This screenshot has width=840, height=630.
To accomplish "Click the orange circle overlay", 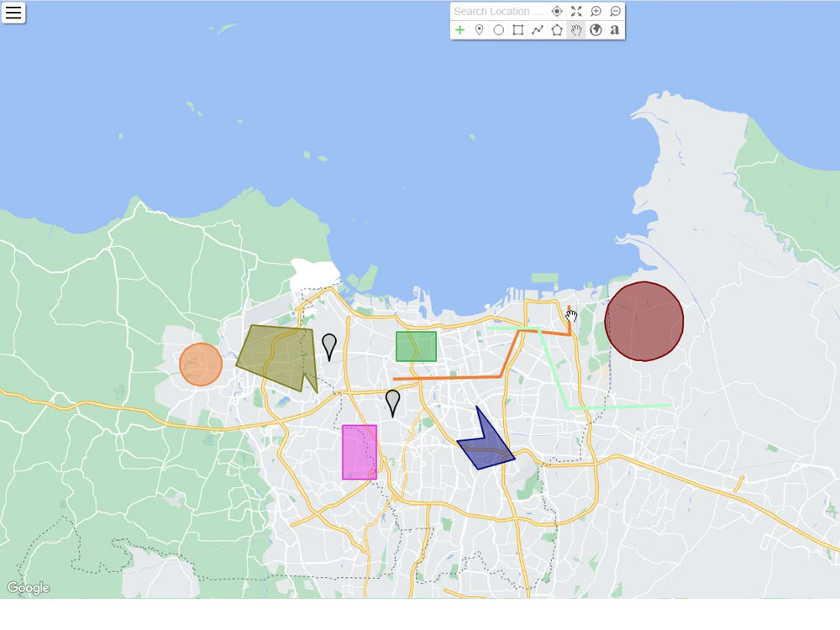I will coord(201,365).
